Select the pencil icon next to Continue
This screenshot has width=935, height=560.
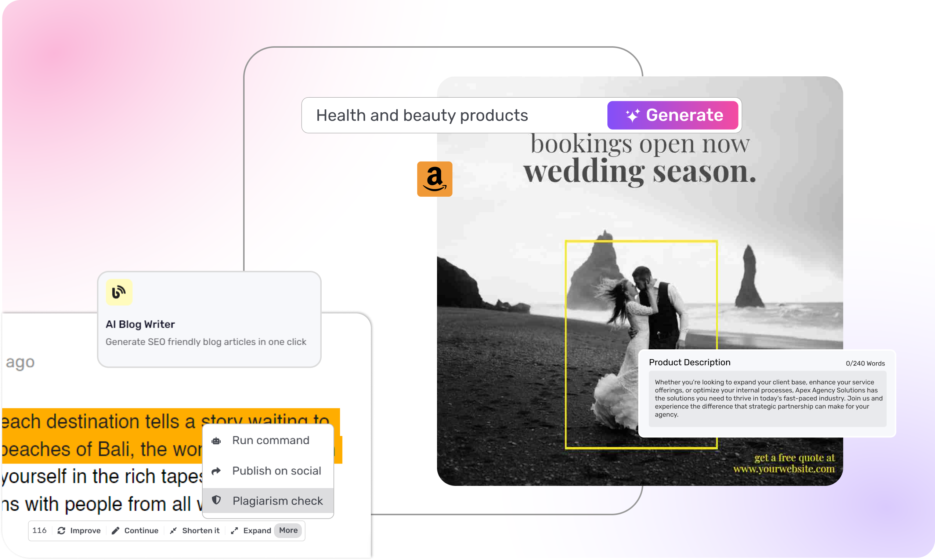(116, 530)
